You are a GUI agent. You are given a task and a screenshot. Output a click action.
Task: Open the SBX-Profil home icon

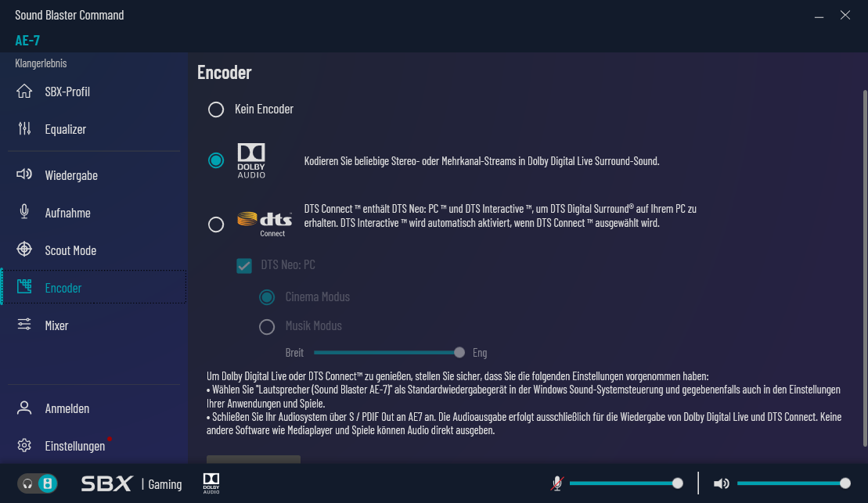pos(24,92)
